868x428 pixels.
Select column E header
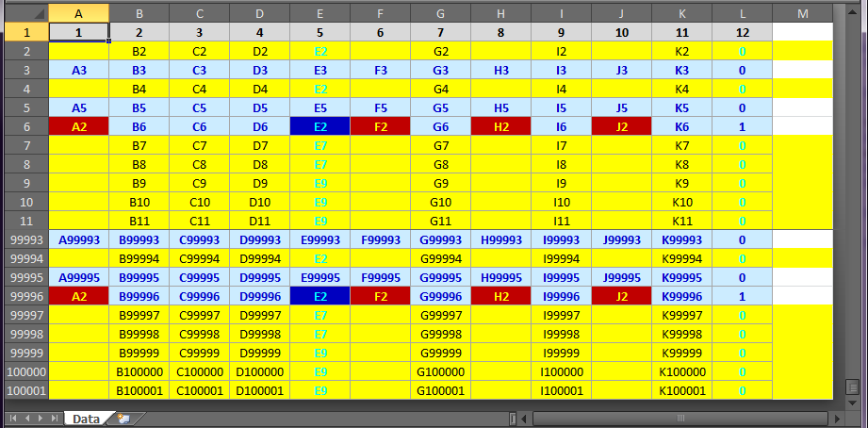tap(320, 13)
